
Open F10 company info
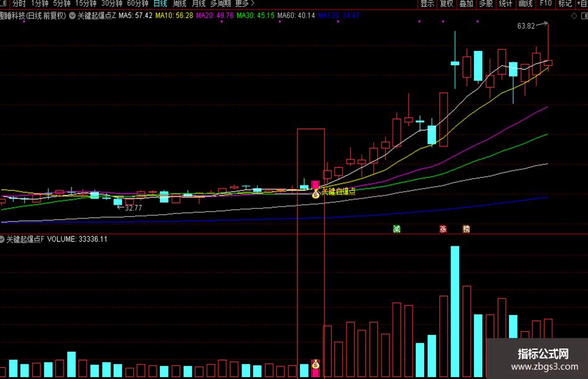tap(546, 4)
